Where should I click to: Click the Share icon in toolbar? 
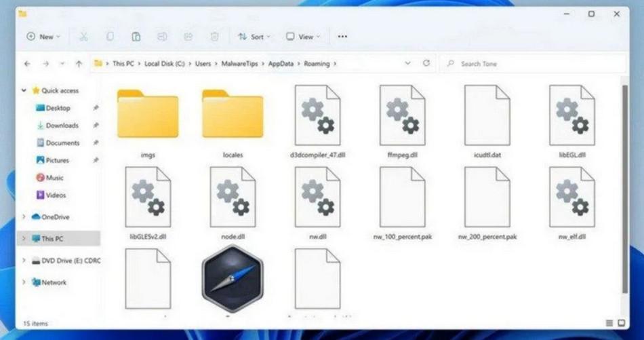pyautogui.click(x=188, y=37)
